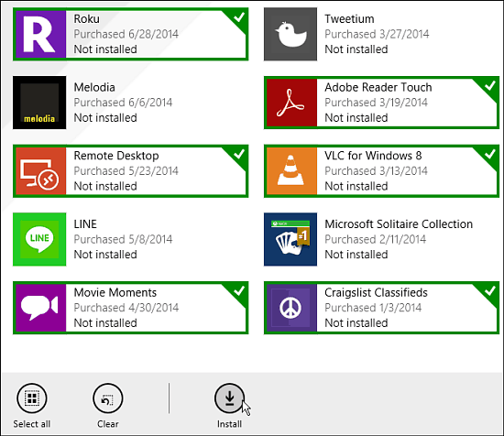Viewport: 504px width, 436px height.
Task: Click the 'Craigslist Classifieds' title text
Action: tap(376, 293)
